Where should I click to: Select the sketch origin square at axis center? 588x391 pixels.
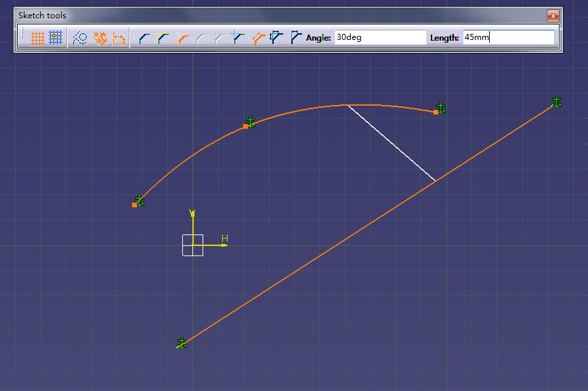[x=193, y=245]
